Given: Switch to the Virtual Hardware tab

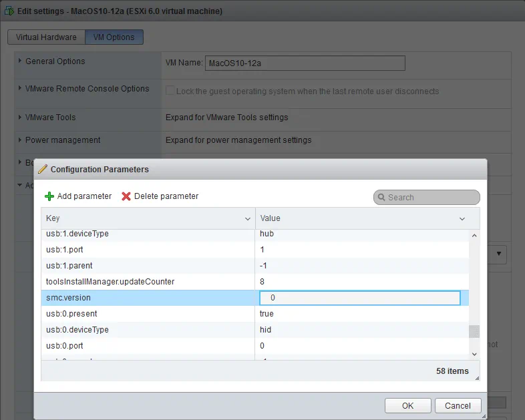Looking at the screenshot, I should coord(46,37).
